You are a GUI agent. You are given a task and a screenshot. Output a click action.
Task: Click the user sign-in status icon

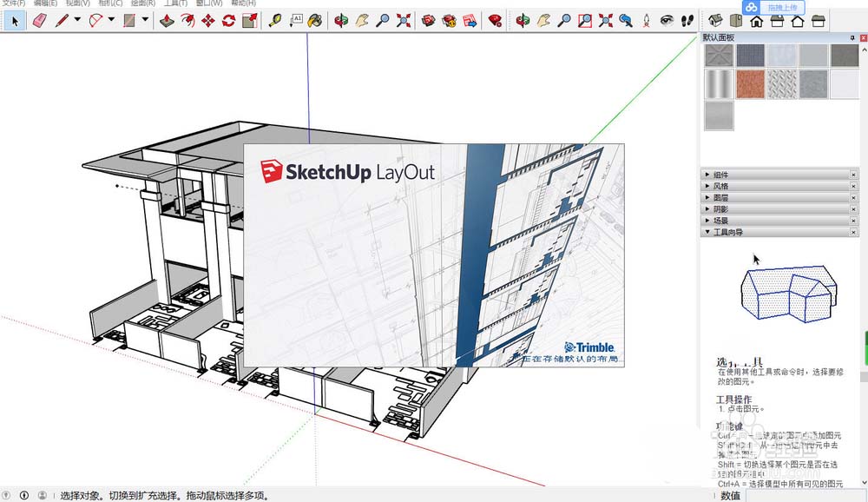click(42, 495)
